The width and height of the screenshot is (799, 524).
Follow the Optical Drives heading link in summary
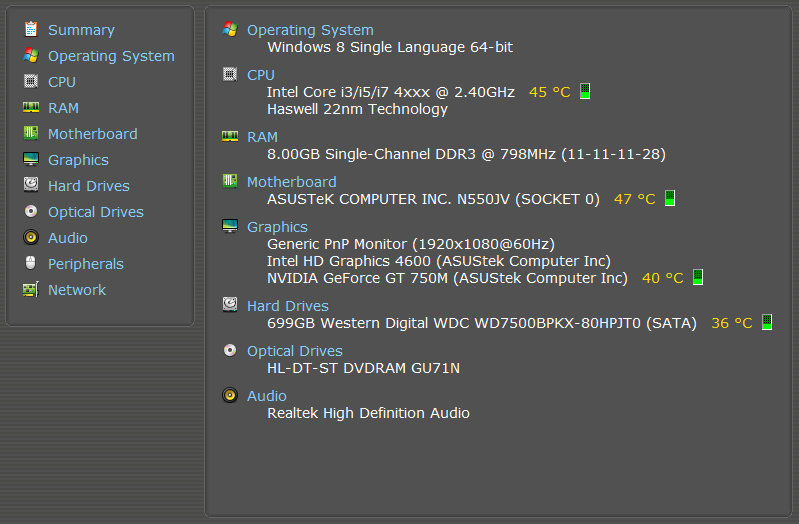[295, 351]
